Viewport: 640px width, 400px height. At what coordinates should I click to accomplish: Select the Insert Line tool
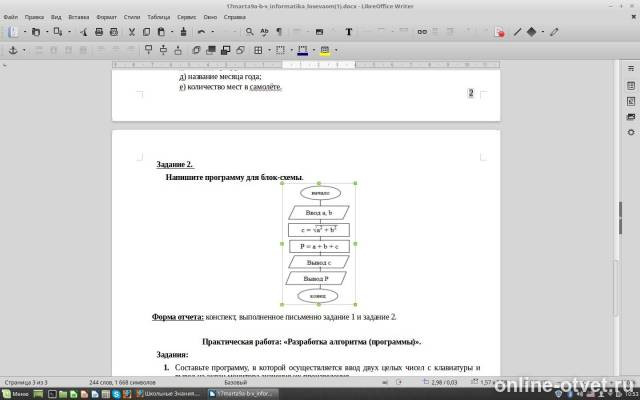pos(517,32)
